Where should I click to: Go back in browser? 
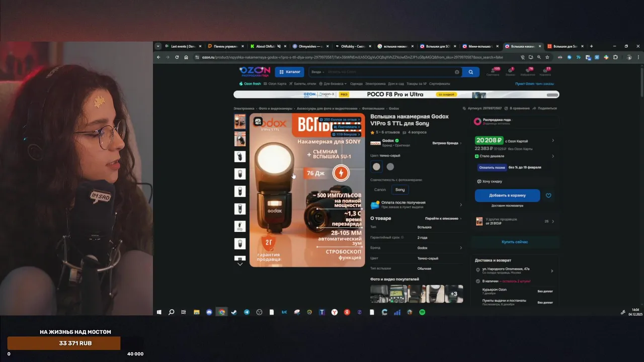click(x=158, y=57)
